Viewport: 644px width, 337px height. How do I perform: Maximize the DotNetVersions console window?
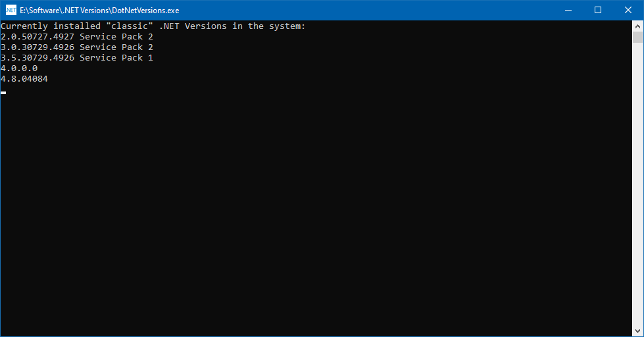click(x=598, y=11)
